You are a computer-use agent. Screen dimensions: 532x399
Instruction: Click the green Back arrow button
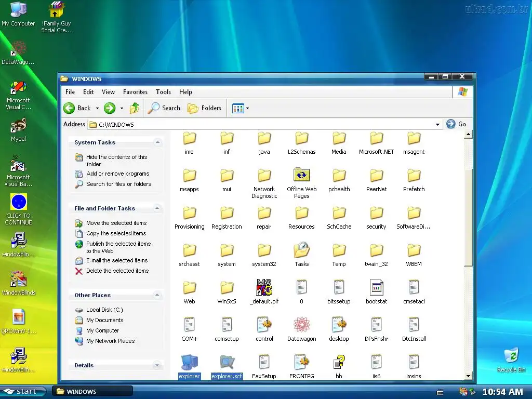[69, 108]
